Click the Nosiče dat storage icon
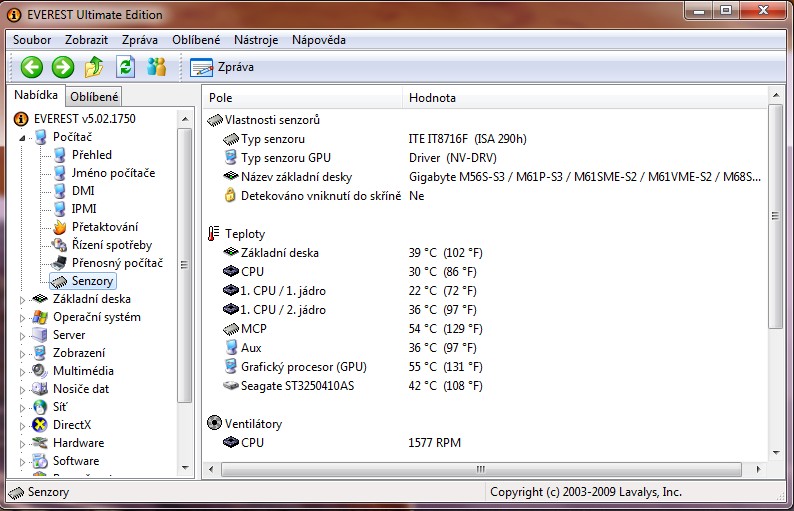Screen dimensions: 794x511 [40, 389]
